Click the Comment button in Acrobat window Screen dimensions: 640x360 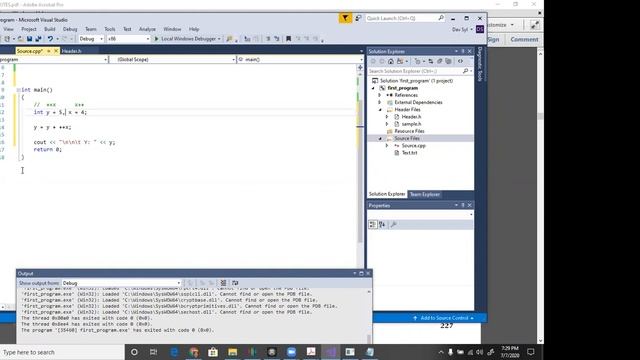click(x=524, y=39)
